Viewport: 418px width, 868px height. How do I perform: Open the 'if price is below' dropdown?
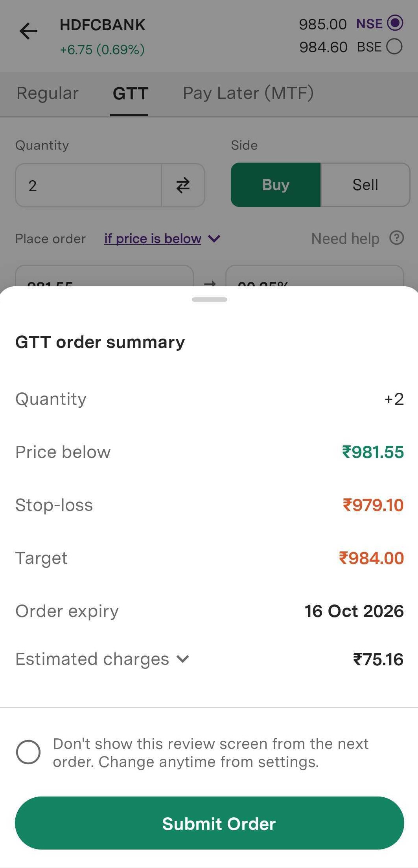(162, 238)
